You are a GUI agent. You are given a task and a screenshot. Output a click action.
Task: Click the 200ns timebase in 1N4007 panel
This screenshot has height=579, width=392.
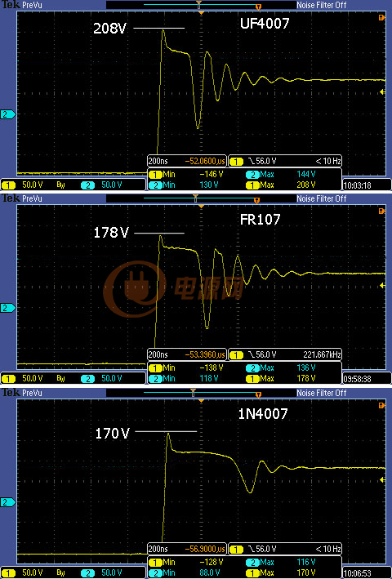[158, 549]
